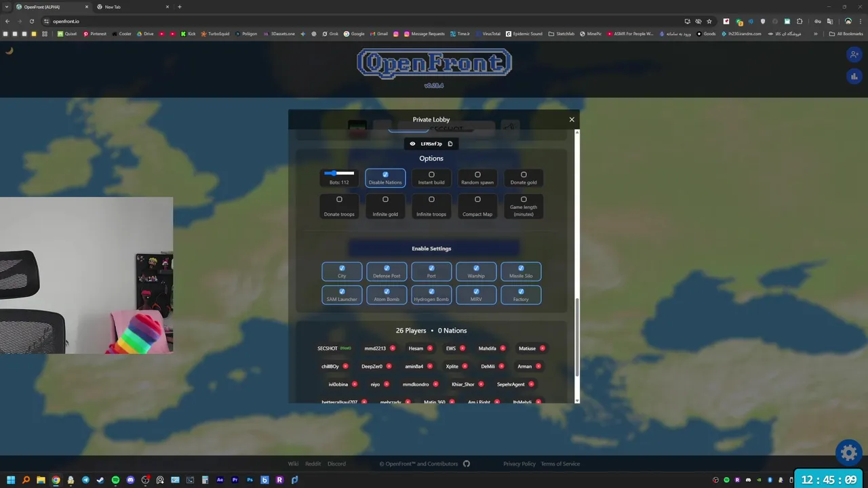
Task: Uncheck Disable Nations option
Action: tap(385, 178)
